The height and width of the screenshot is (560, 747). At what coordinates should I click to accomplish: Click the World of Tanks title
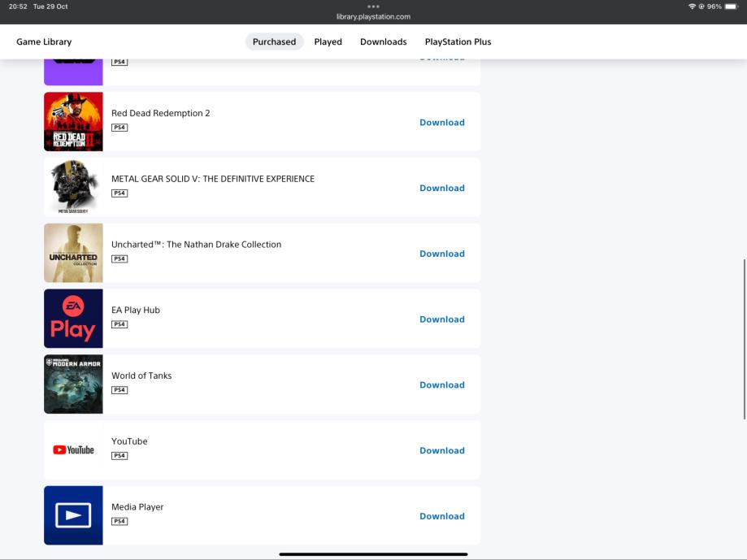[x=141, y=376]
